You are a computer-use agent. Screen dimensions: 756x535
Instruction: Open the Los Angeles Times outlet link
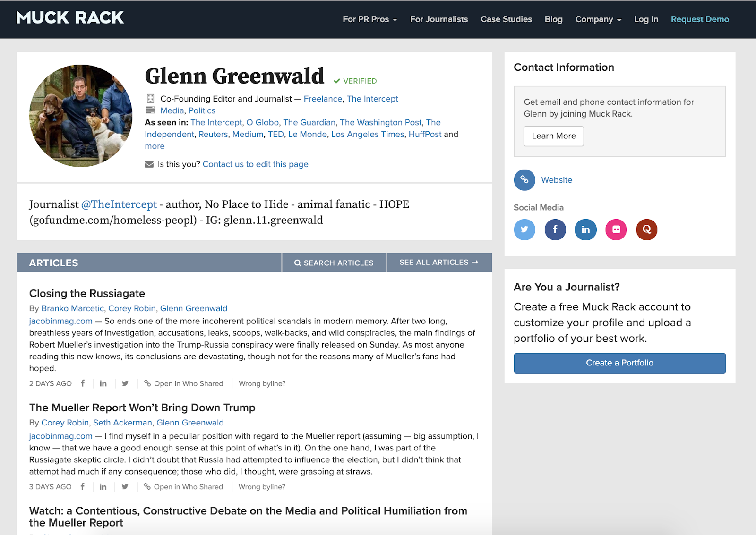coord(368,134)
